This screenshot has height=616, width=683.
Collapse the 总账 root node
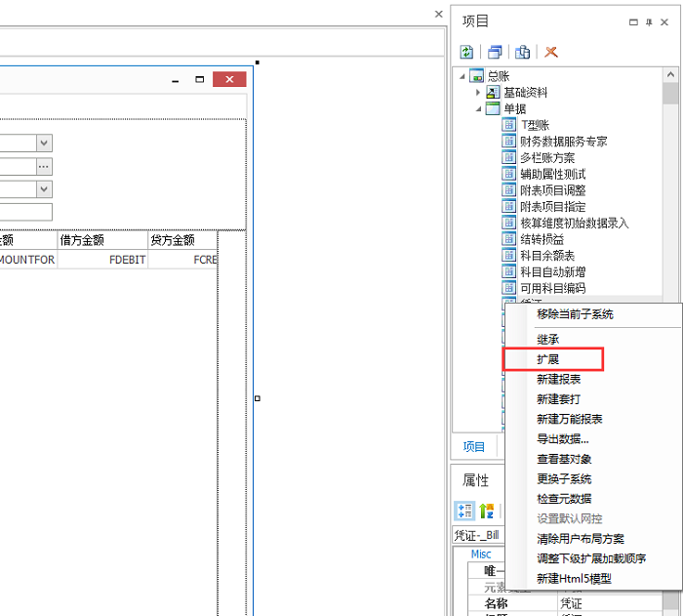pos(462,75)
